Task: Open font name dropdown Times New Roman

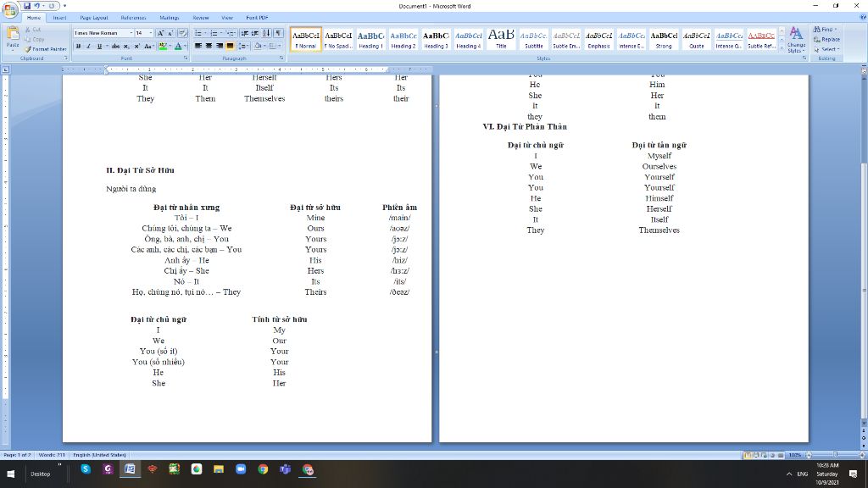Action: pyautogui.click(x=131, y=33)
